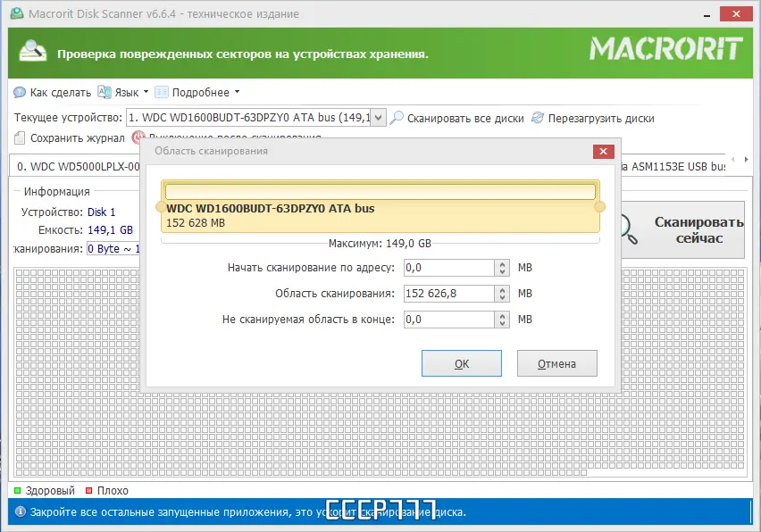Image resolution: width=761 pixels, height=532 pixels.
Task: Close the Область сканирования dialog
Action: (603, 152)
